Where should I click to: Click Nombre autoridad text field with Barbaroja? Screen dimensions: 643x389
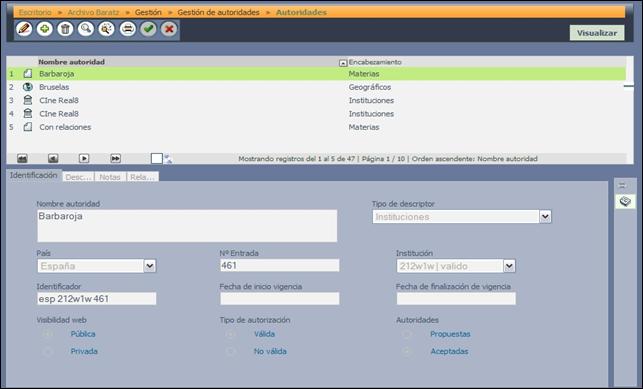(187, 226)
